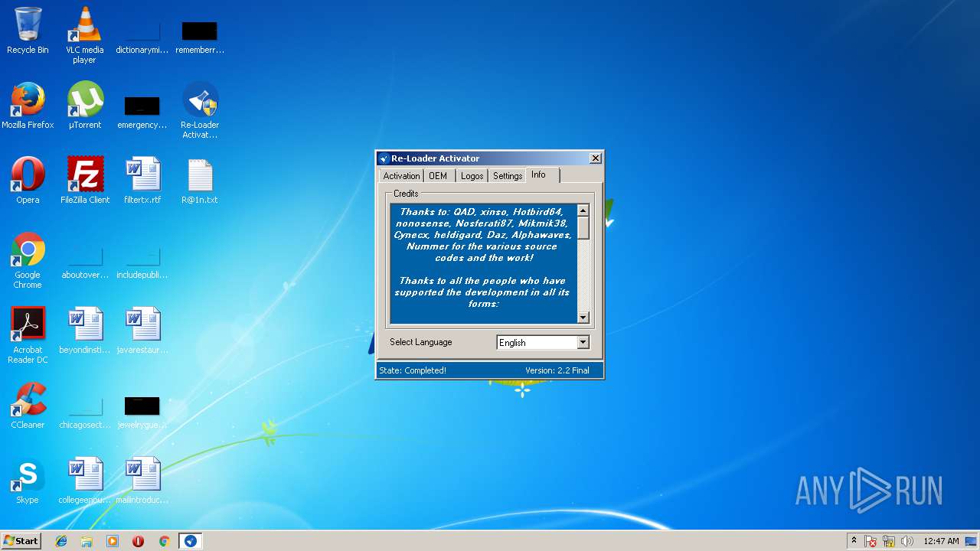The image size is (980, 551).
Task: Close the Re-Loader Activator window
Action: (595, 158)
